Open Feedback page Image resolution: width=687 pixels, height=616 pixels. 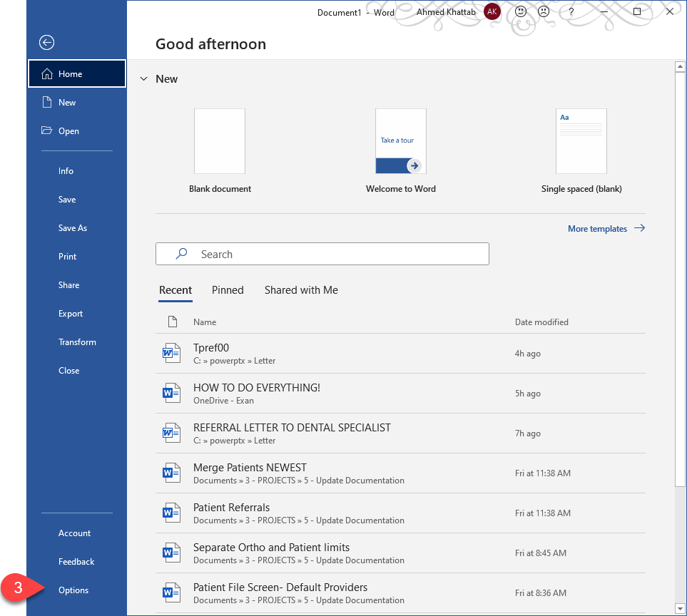tap(76, 561)
